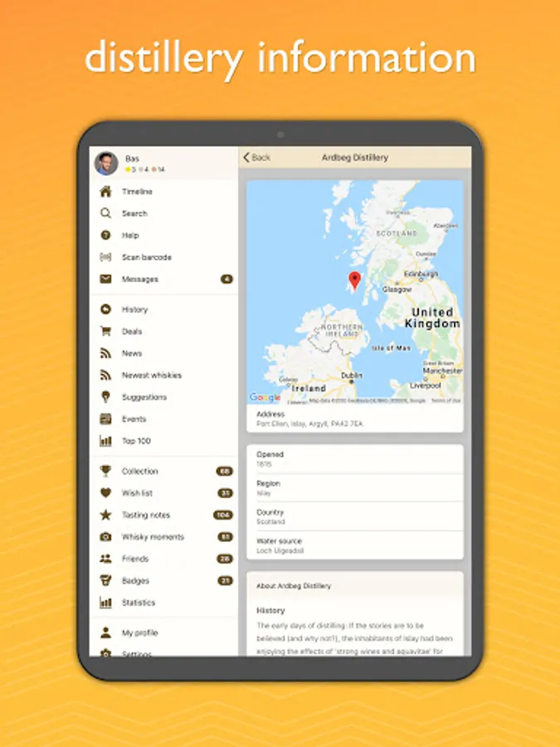Open the Statistics menu label
The width and height of the screenshot is (560, 747).
[x=139, y=603]
